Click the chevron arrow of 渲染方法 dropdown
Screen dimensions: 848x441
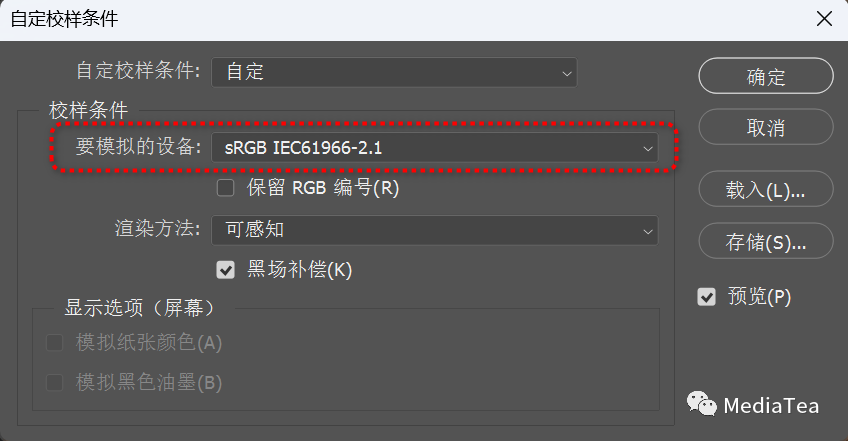[647, 232]
